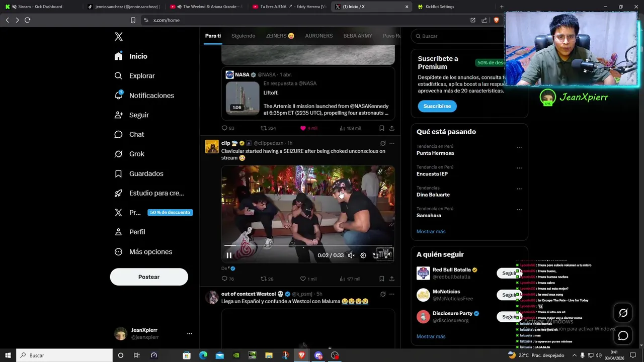Click Mostrar más under A quién seguir
Screen dimensions: 644x362
point(431,336)
